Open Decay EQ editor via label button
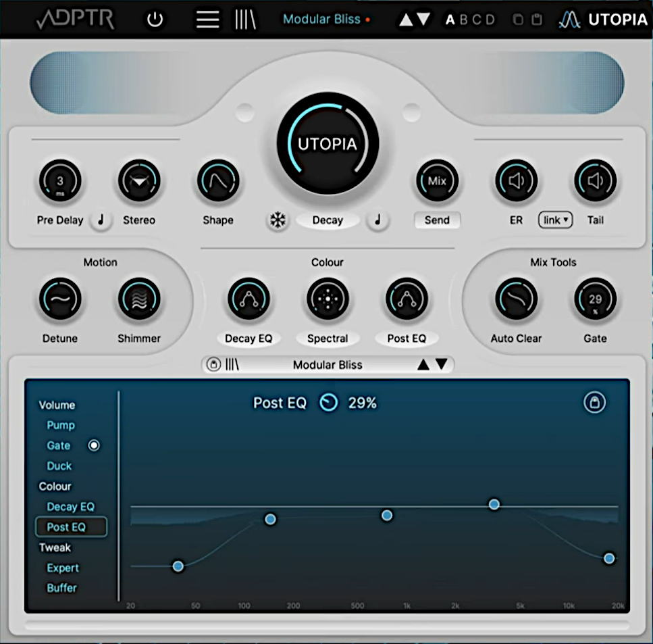Viewport: 653px width, 644px height. coord(249,338)
